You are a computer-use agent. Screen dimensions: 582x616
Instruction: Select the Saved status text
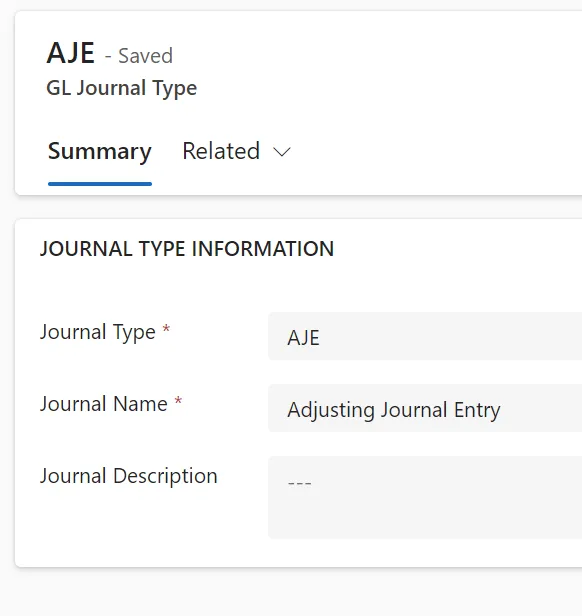click(145, 55)
